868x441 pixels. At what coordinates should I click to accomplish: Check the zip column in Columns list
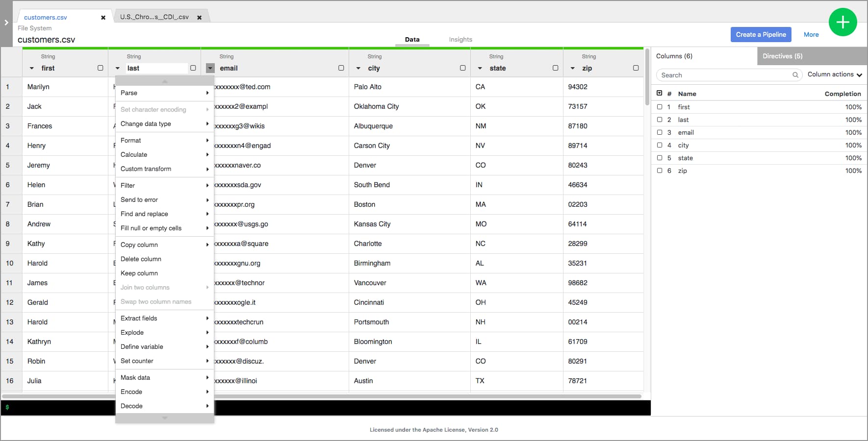tap(660, 171)
